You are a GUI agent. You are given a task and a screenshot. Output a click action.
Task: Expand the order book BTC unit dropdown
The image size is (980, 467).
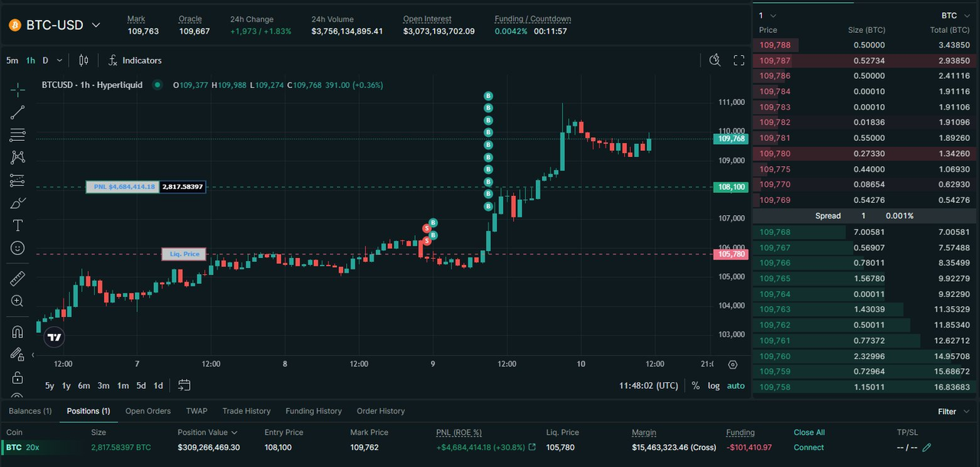tap(955, 15)
